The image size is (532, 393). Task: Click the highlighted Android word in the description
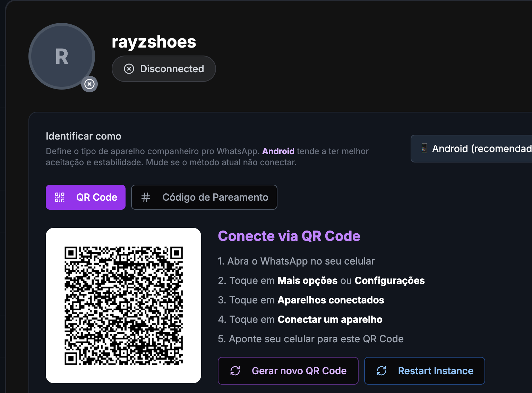[278, 151]
